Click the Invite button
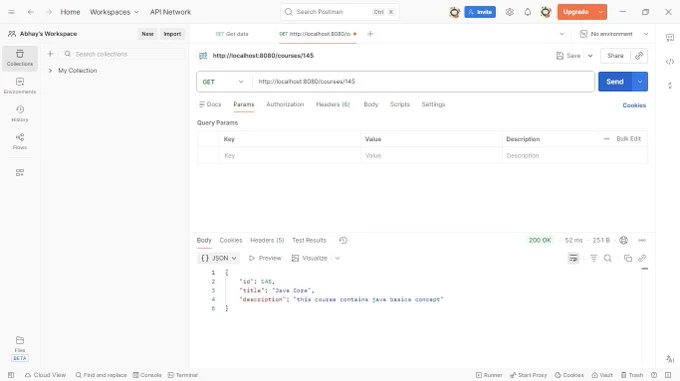 point(480,12)
